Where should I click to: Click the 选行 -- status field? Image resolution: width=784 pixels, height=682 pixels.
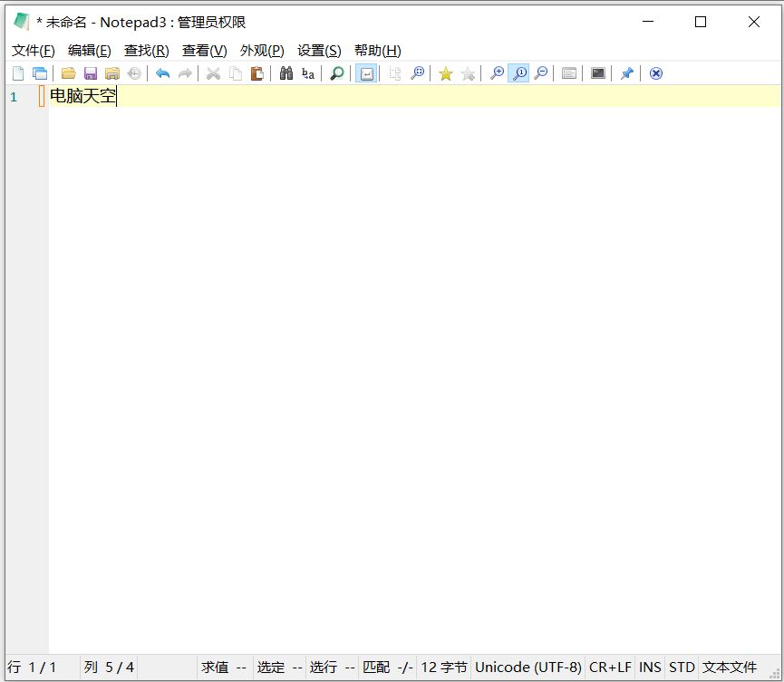click(x=332, y=667)
